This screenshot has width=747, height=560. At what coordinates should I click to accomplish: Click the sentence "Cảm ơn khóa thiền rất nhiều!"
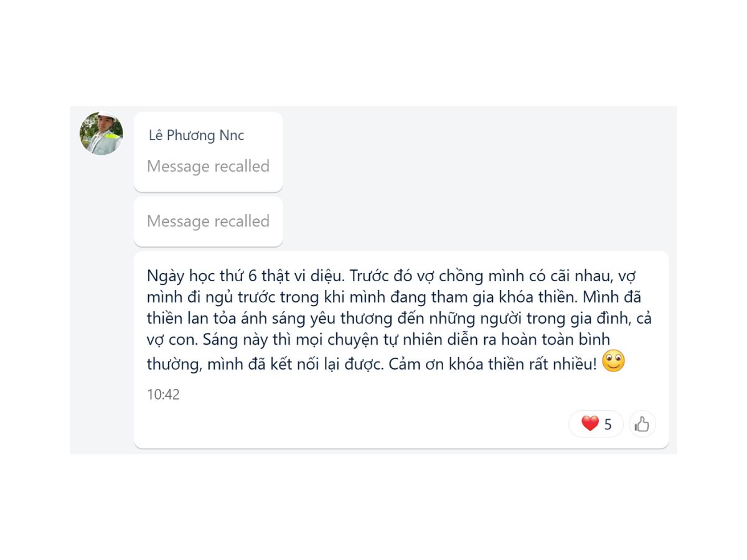(492, 365)
